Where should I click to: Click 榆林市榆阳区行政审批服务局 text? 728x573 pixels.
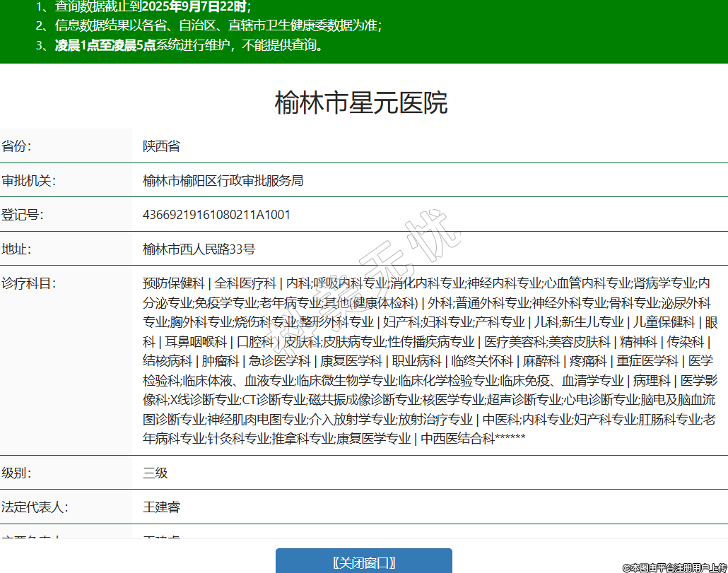(x=223, y=180)
